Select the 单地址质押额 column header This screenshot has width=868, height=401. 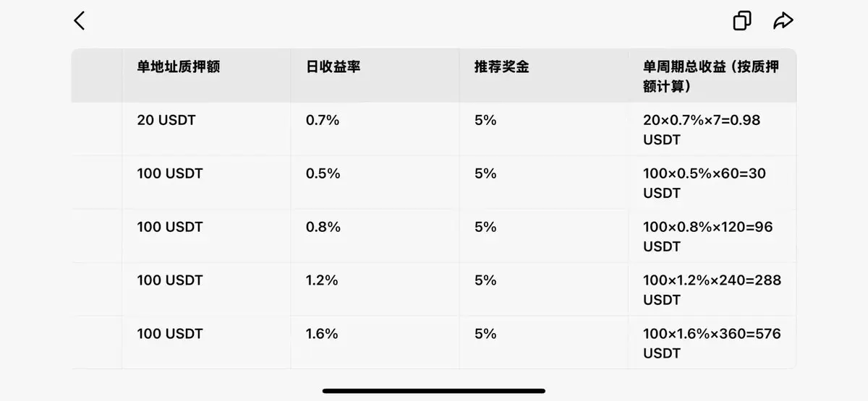click(178, 66)
